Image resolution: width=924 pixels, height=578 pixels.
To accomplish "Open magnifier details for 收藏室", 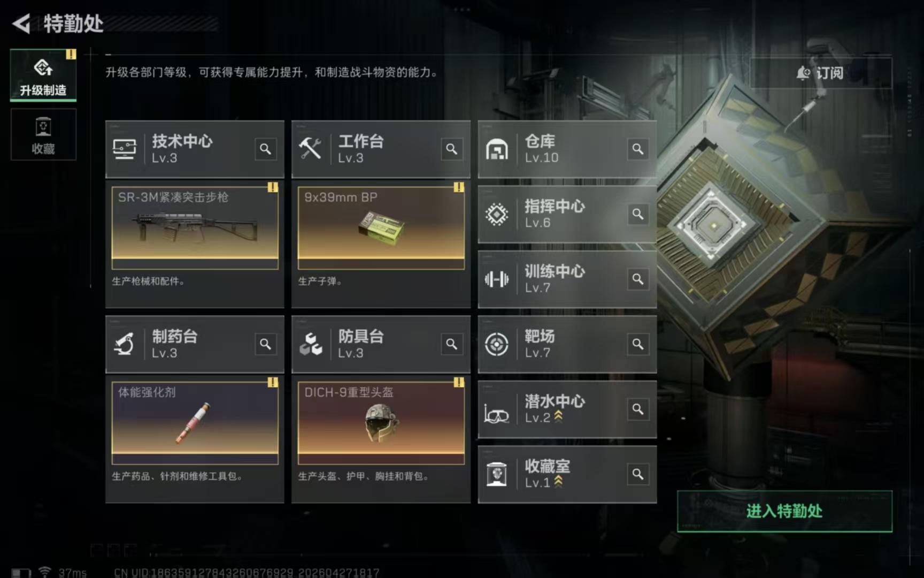I will click(637, 474).
